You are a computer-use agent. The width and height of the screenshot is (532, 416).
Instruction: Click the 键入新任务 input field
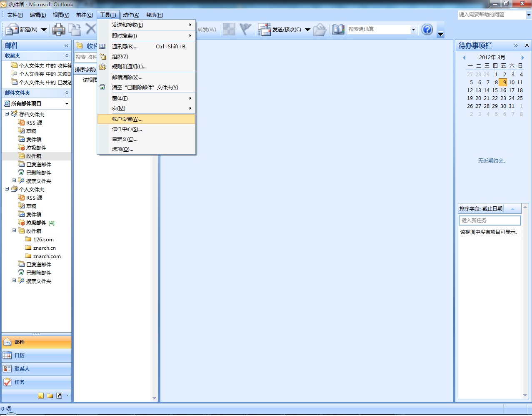[490, 221]
